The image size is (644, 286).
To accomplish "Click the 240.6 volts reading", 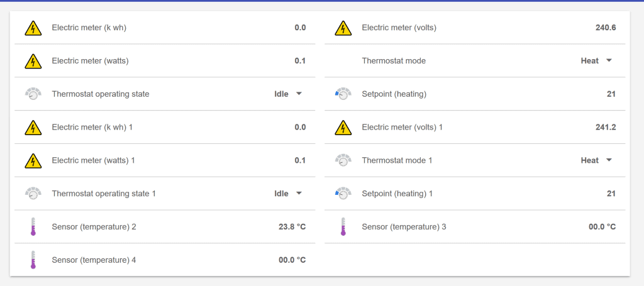I will (x=606, y=28).
